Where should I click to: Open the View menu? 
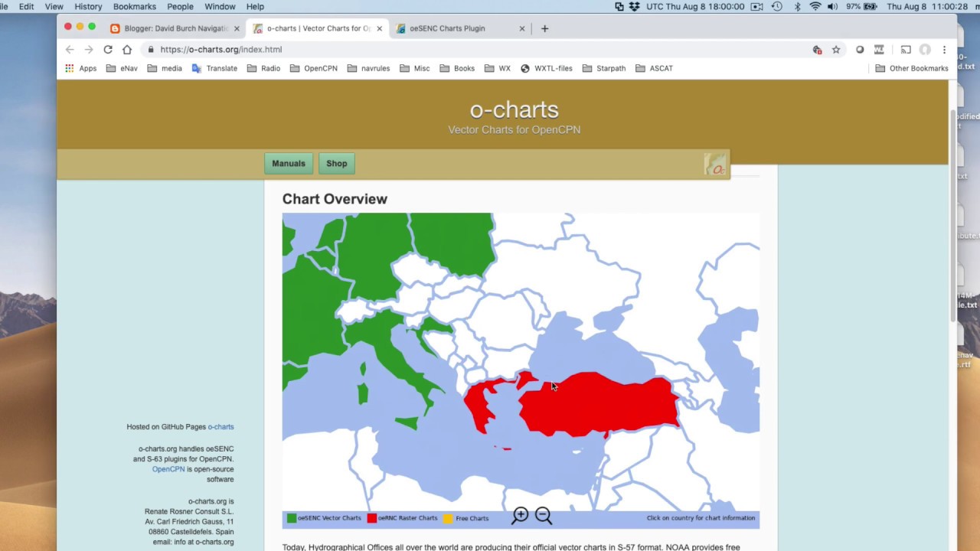tap(54, 6)
